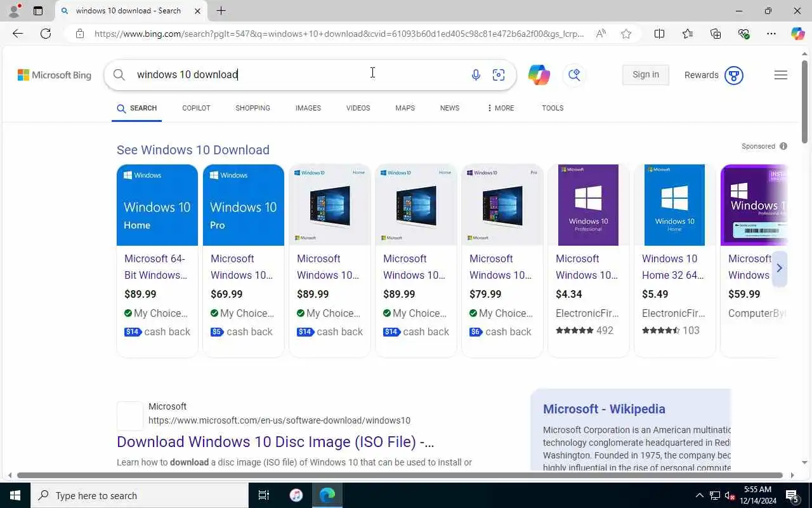Open Copilot sidebar icon in Edge
This screenshot has height=508, width=812.
pyautogui.click(x=797, y=34)
